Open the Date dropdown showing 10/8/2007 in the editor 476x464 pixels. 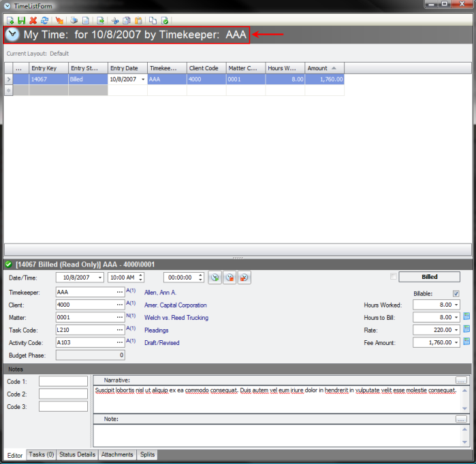(99, 278)
